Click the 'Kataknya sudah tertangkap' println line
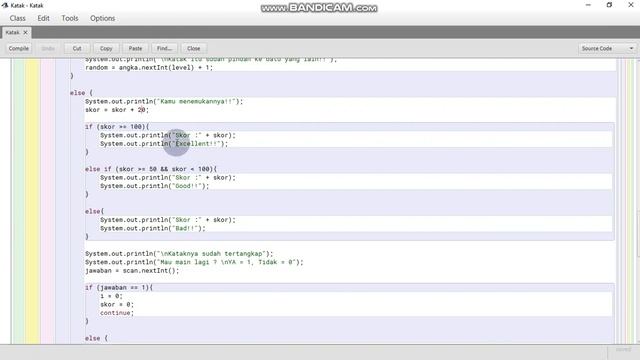The height and width of the screenshot is (360, 640). click(179, 253)
